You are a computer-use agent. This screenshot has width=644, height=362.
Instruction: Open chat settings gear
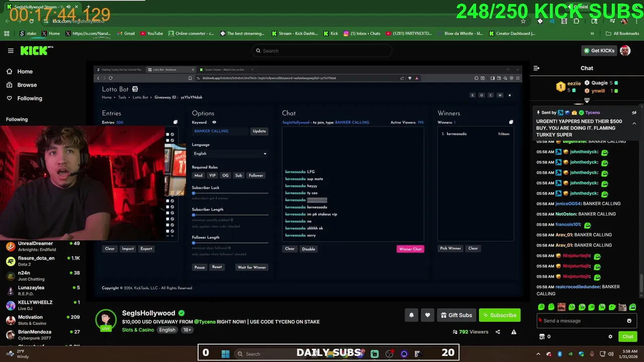click(x=610, y=337)
